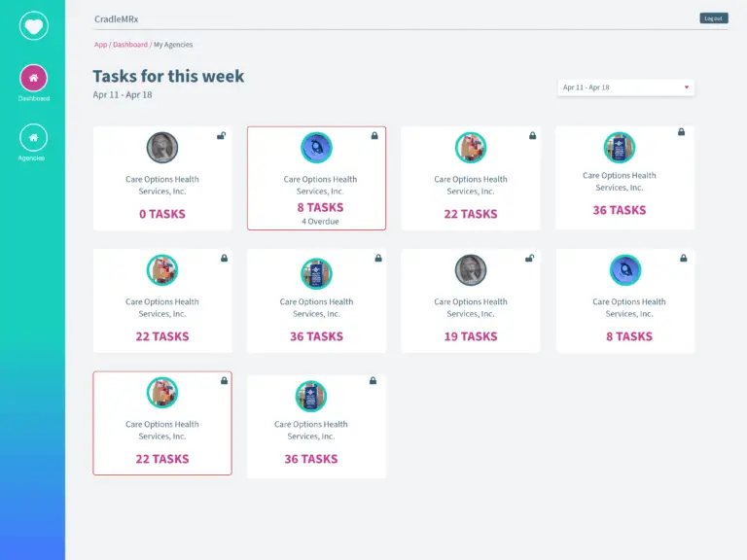Open Dashboard via its sidebar home icon
747x560 pixels.
(x=33, y=78)
